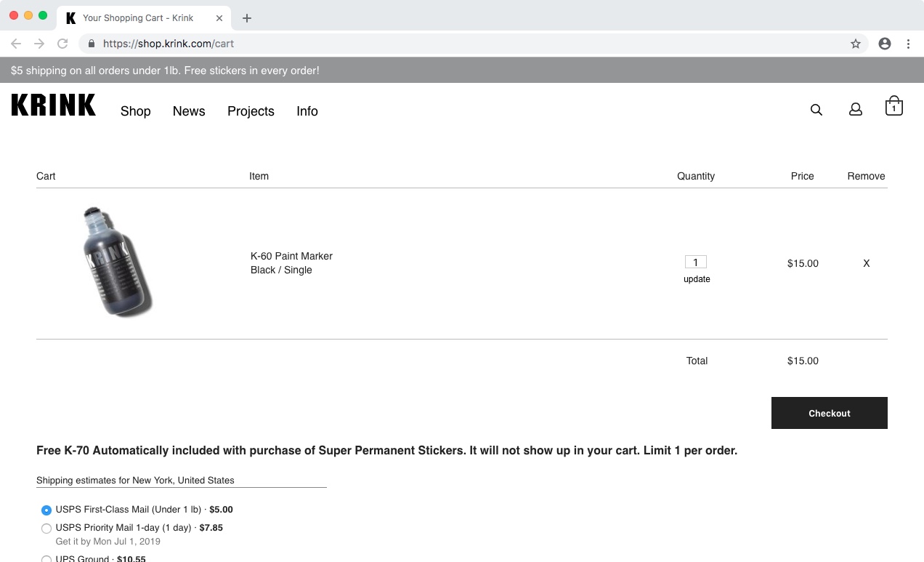Click the Total label
924x562 pixels.
(x=697, y=361)
